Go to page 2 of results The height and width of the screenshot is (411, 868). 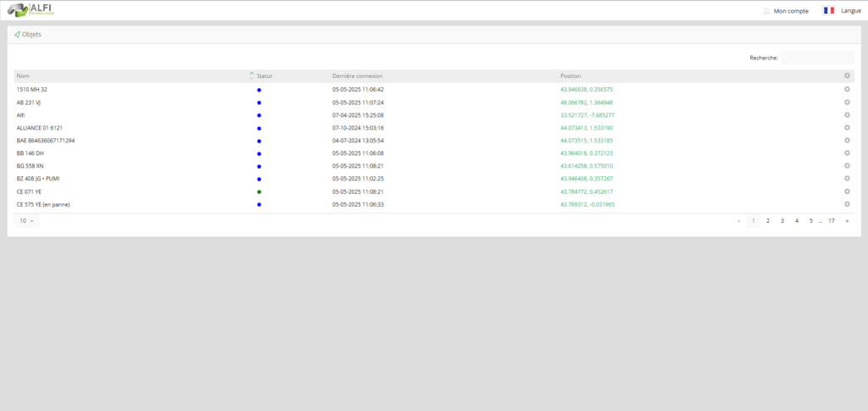coord(768,220)
